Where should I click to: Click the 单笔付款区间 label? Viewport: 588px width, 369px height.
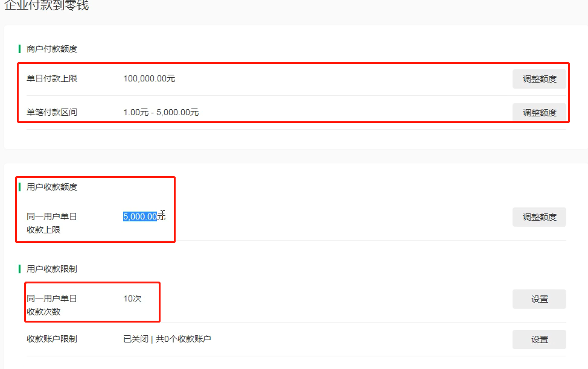[x=52, y=112]
